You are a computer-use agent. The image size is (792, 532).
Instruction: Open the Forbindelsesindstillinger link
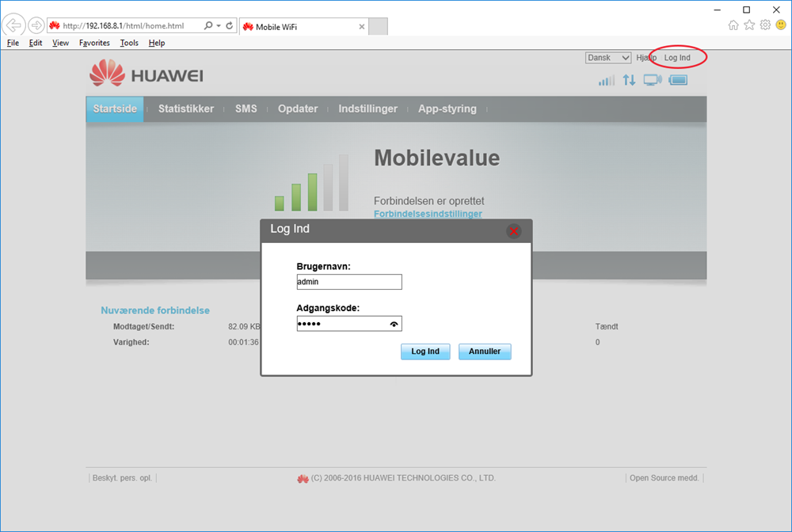pos(428,214)
